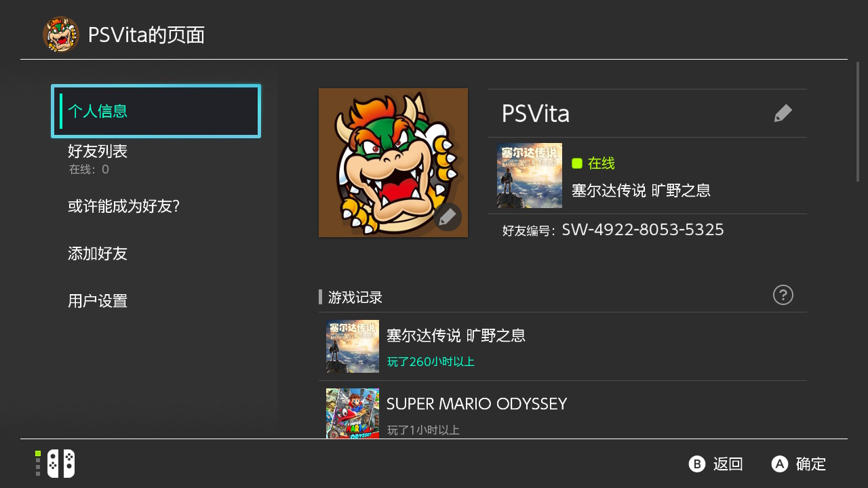The height and width of the screenshot is (488, 868).
Task: Open 用户设置 user settings
Action: pos(156,301)
